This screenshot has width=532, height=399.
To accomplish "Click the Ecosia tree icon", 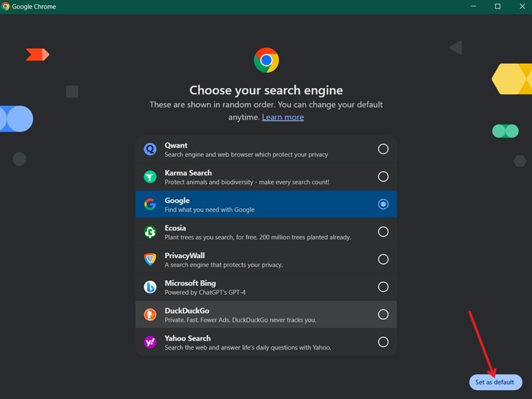I will coord(150,232).
